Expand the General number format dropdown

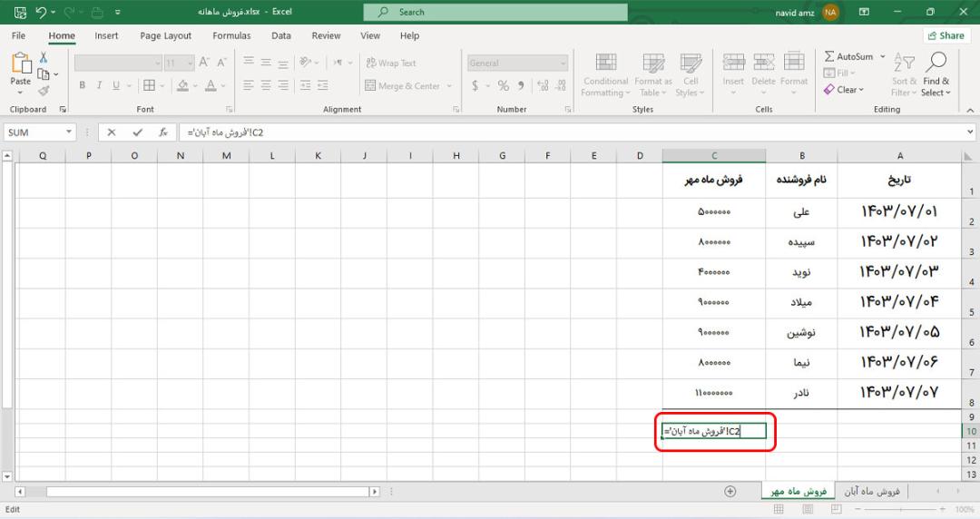pyautogui.click(x=563, y=64)
